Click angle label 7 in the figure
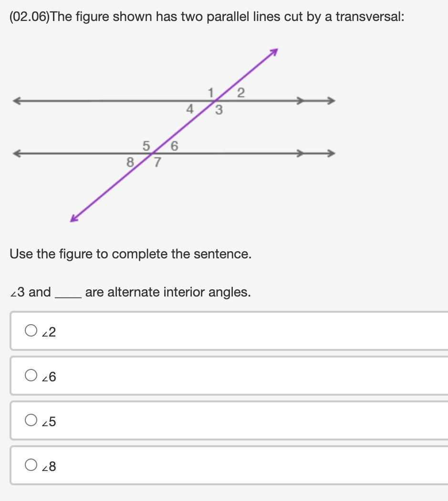Screen dimensions: 448x501 click(157, 163)
